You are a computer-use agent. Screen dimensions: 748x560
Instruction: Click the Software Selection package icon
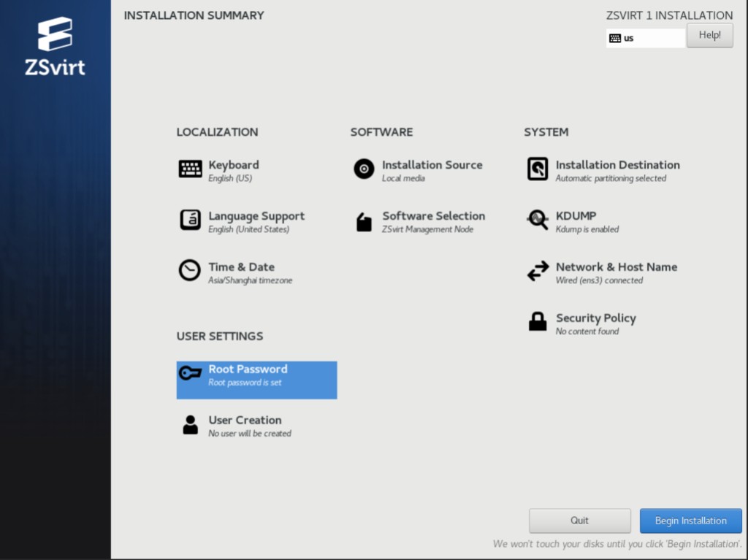pos(364,222)
